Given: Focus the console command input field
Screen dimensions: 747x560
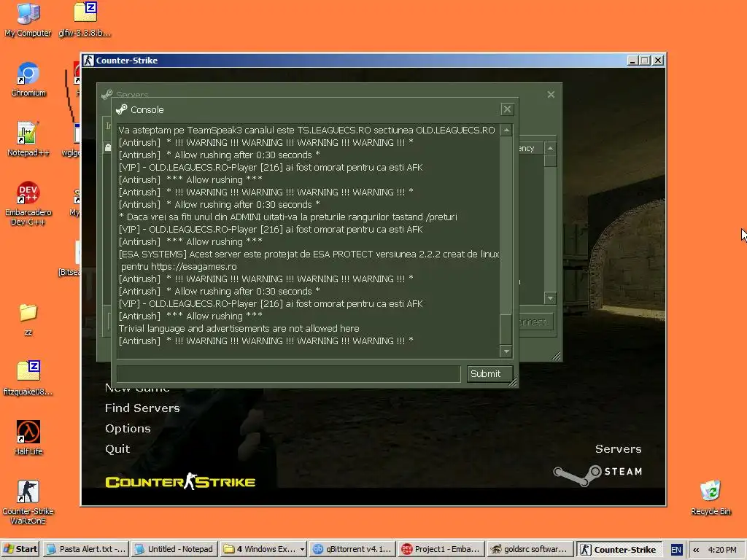Looking at the screenshot, I should (289, 374).
